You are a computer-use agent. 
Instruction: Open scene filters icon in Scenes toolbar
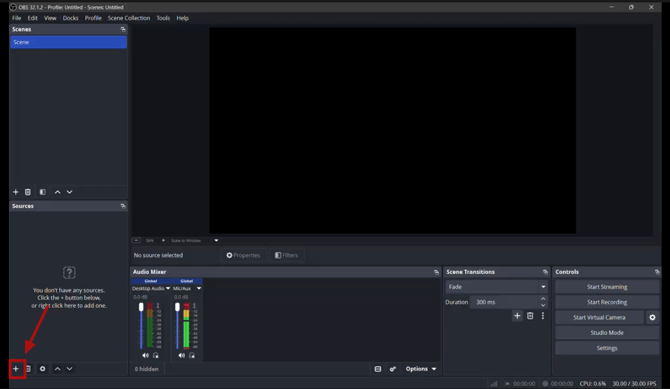point(42,192)
